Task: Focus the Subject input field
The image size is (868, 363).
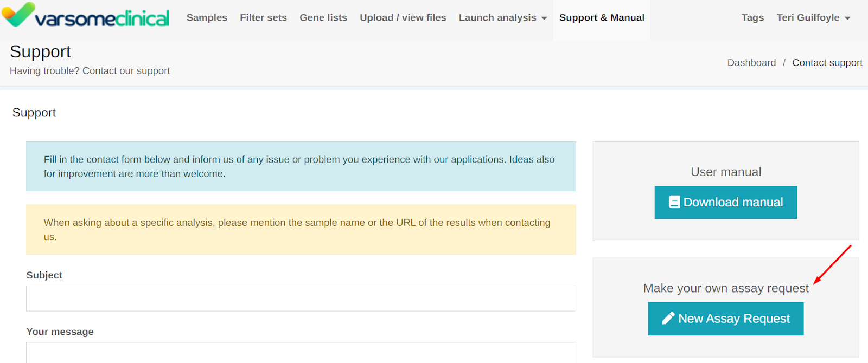Action: [x=301, y=299]
